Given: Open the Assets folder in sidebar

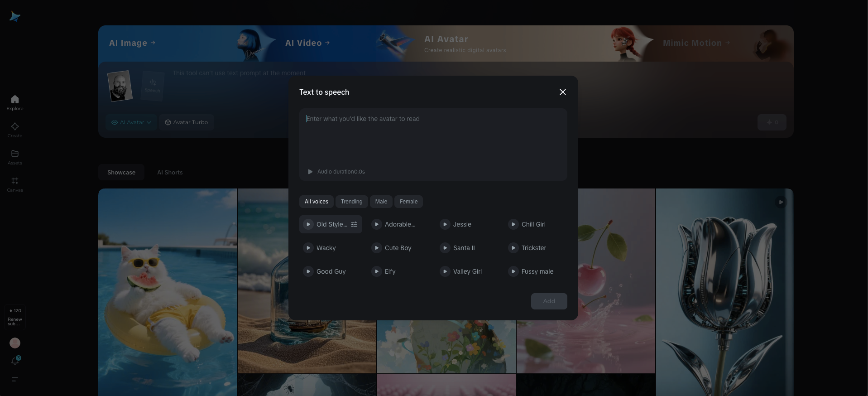Looking at the screenshot, I should [x=15, y=157].
